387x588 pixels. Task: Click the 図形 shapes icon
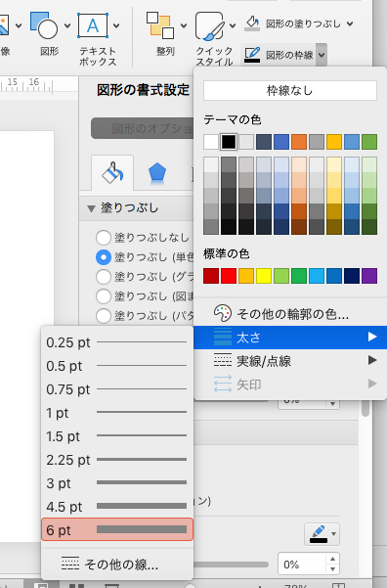43,25
